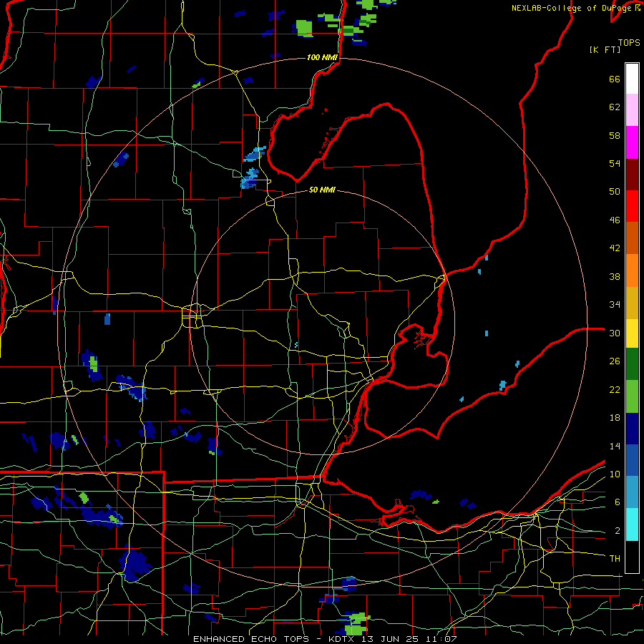Click the navy blue legend swatch

632,429
